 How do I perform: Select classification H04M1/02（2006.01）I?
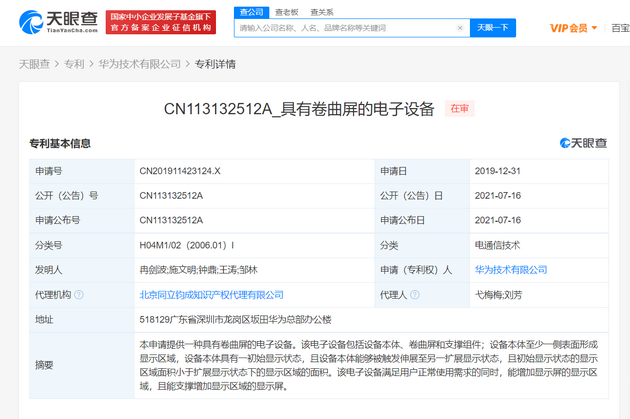pyautogui.click(x=187, y=245)
